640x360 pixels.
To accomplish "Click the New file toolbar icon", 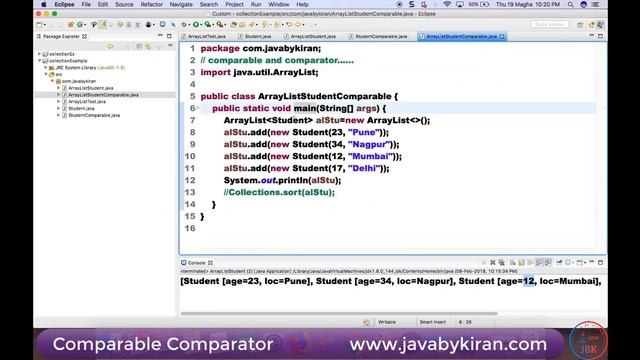I will (40, 25).
